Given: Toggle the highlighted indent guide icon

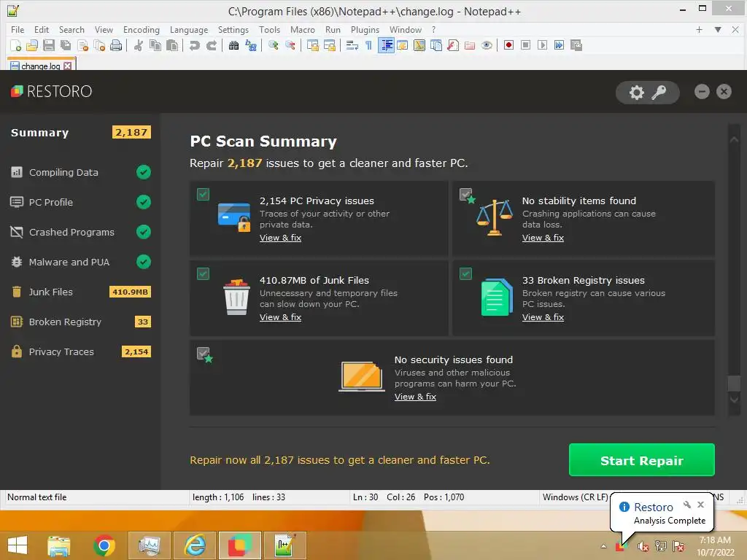Looking at the screenshot, I should click(387, 45).
